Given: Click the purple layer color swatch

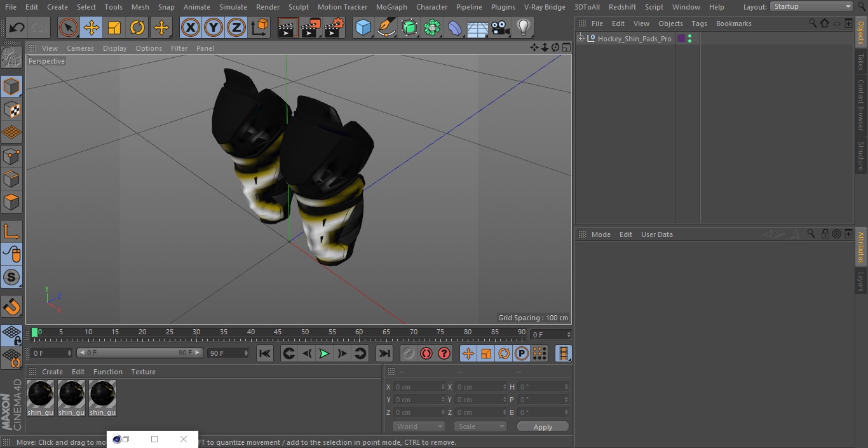Looking at the screenshot, I should (x=681, y=39).
